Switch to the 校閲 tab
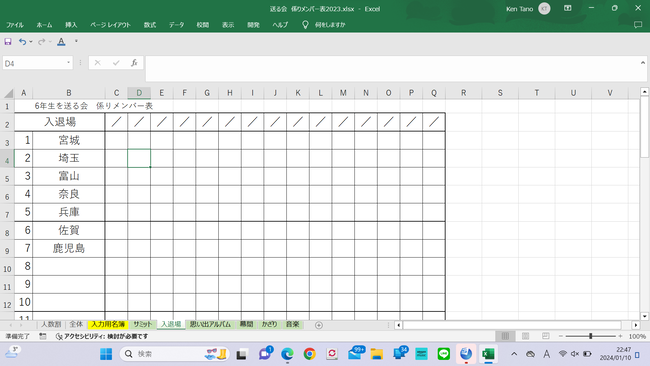Screen dimensions: 650x366 point(203,25)
